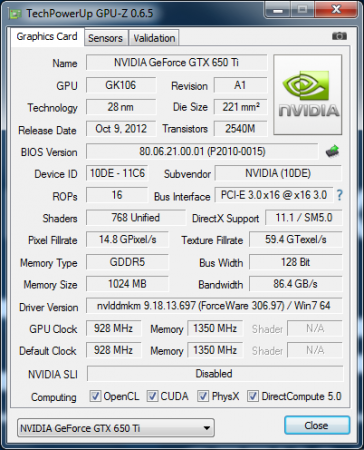
Task: Click the Pixel Fillrate field 14.8 GPixel/s
Action: (x=127, y=239)
